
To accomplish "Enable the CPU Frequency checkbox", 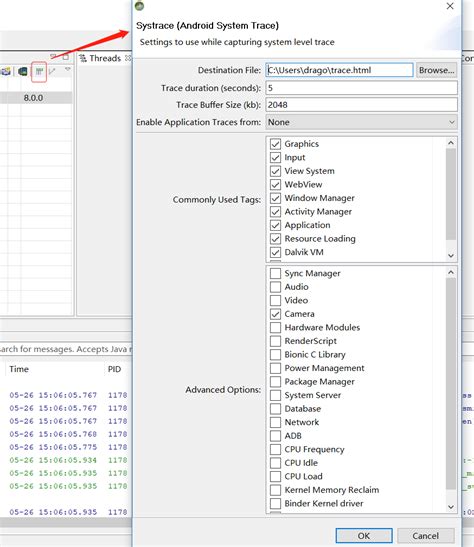I will [x=275, y=449].
